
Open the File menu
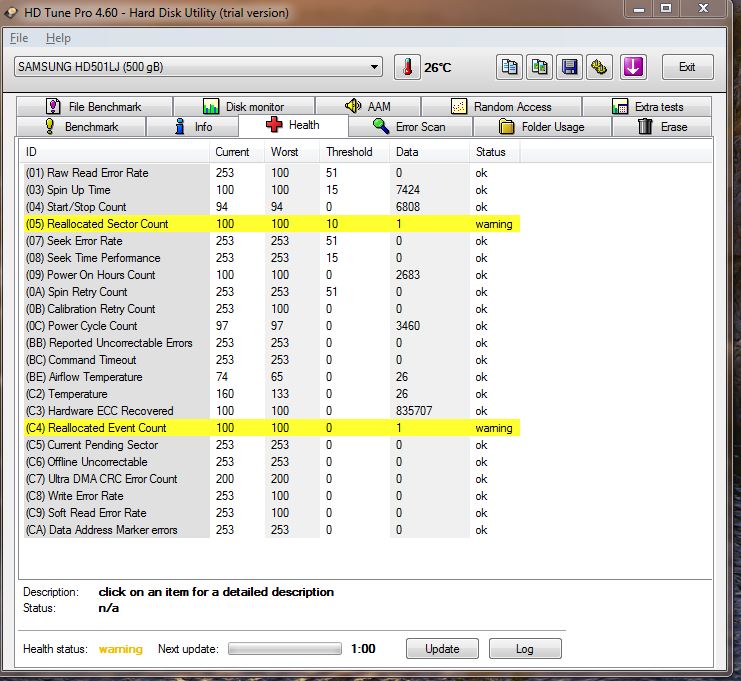19,38
